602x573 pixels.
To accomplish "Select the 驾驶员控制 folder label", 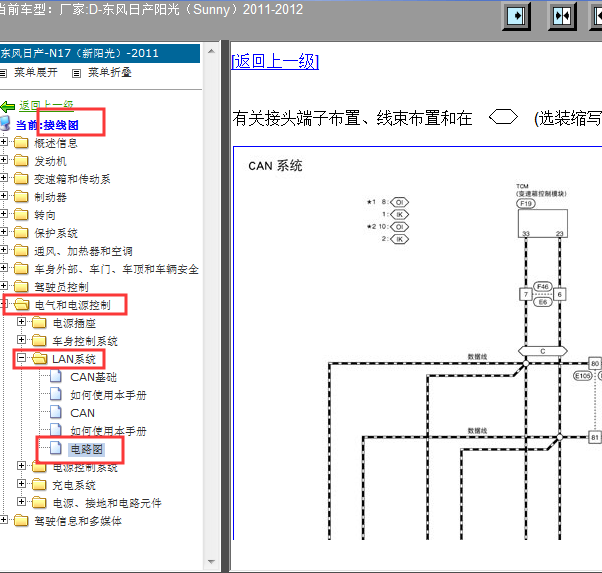I will (61, 287).
